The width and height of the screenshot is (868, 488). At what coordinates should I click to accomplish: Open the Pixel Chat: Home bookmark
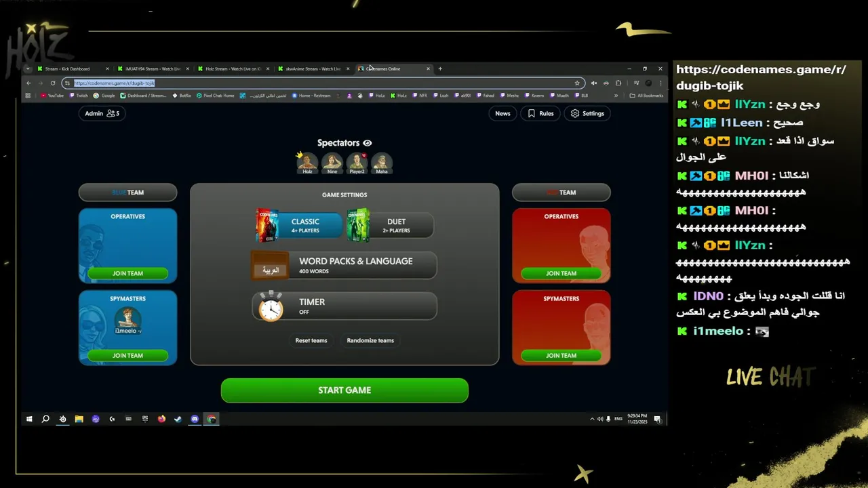click(216, 96)
